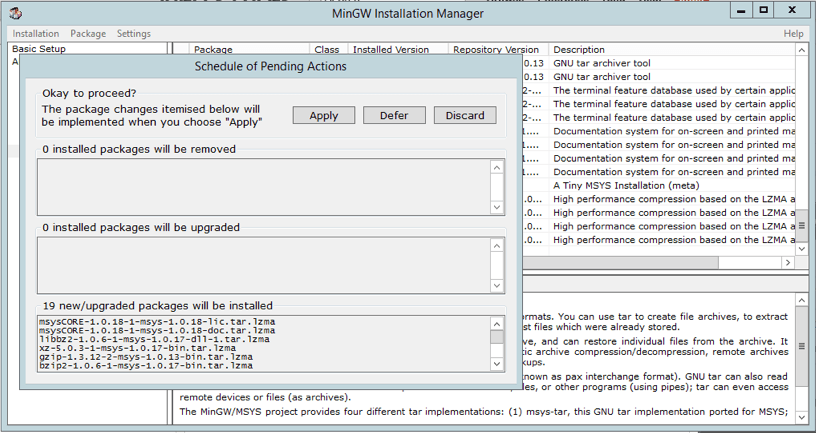Click up arrow of upgraded packages list
Screen dimensions: 816x433
point(497,244)
